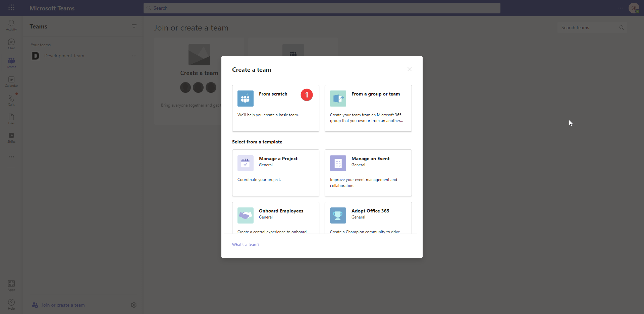Open Development Team more options ellipsis
The width and height of the screenshot is (644, 314).
[x=134, y=56]
